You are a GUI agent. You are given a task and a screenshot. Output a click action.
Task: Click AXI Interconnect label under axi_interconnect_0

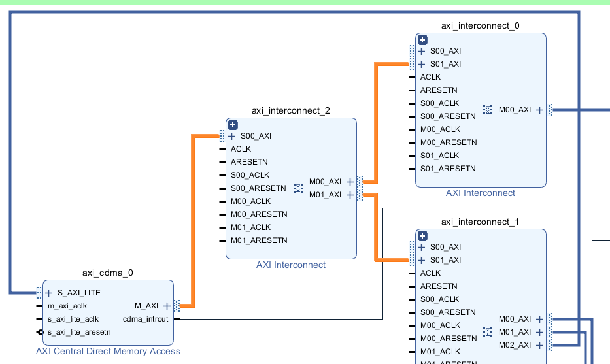point(481,193)
